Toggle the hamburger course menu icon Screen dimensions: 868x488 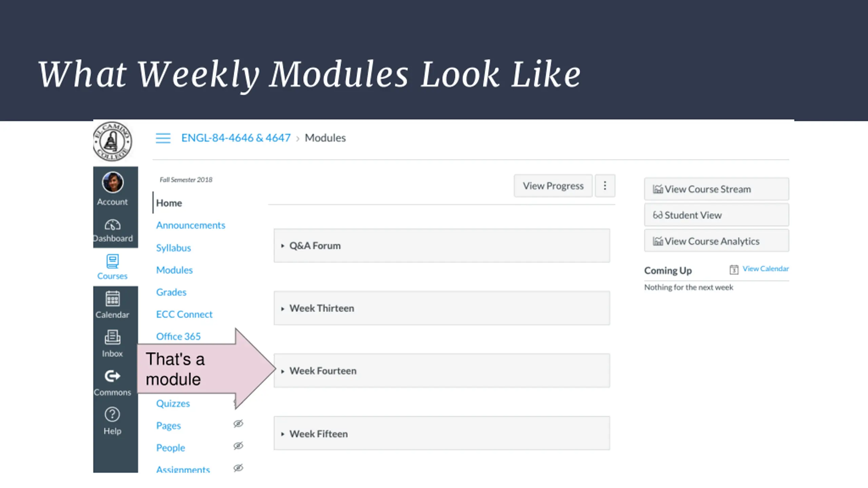tap(163, 138)
